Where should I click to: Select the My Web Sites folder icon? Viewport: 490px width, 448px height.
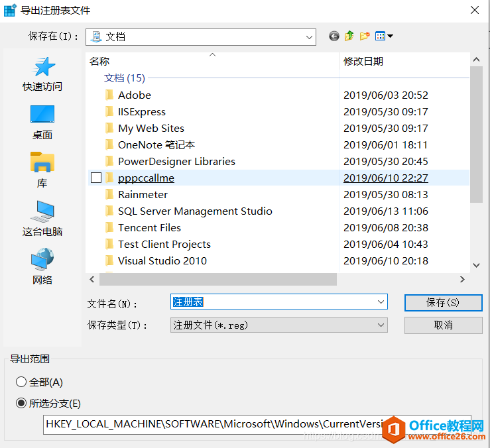point(109,128)
